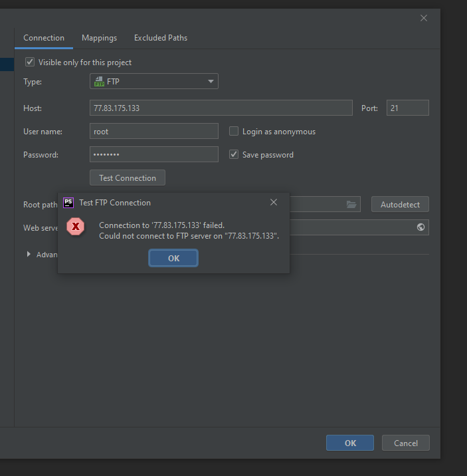Expand the Advanced section
The image size is (467, 476).
click(x=29, y=255)
